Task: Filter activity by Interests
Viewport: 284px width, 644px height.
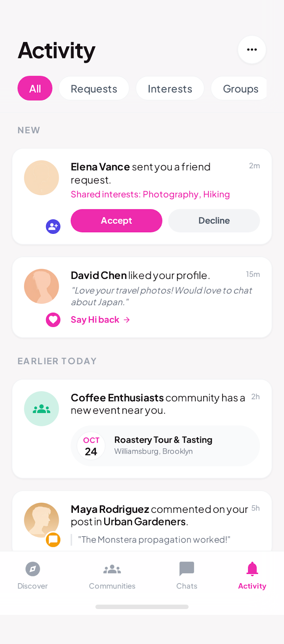Action: click(170, 89)
